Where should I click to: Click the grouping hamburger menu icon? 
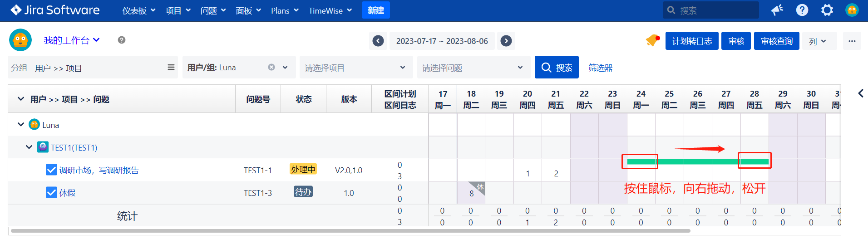coord(171,68)
